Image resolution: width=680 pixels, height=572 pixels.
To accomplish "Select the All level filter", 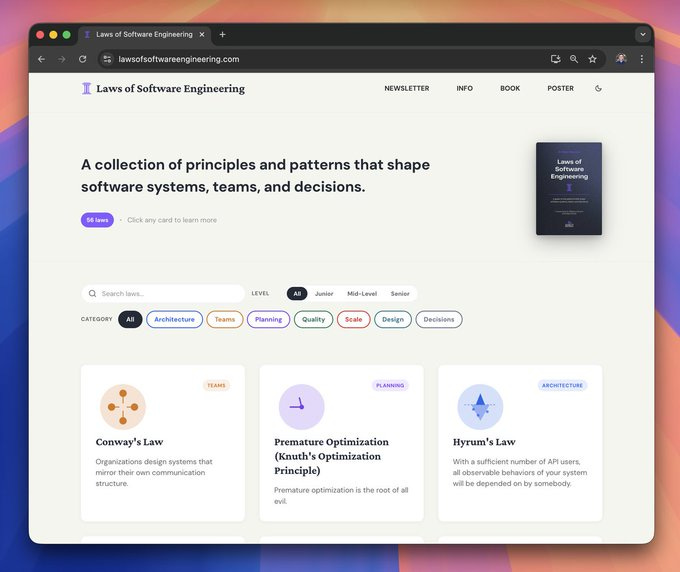I will click(x=297, y=294).
